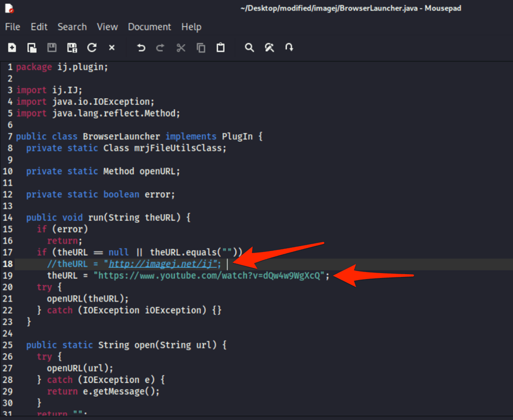
Task: Click 'e.getMessage();' on line 29
Action: tap(122, 392)
